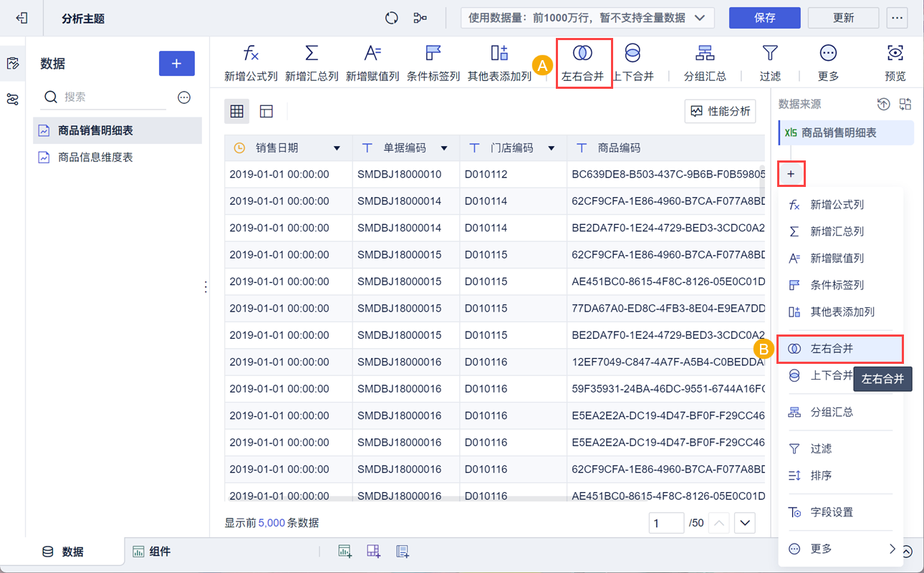Choose 其他表添加列 from the step dropdown menu
924x573 pixels.
point(839,312)
